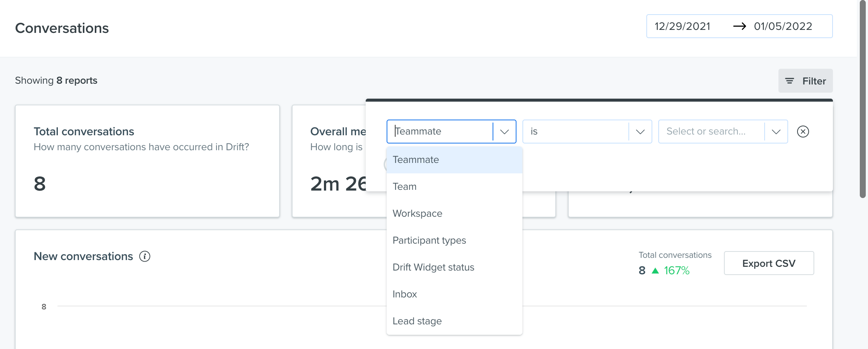This screenshot has width=868, height=349.
Task: Click the green upward trend triangle
Action: pyautogui.click(x=655, y=270)
